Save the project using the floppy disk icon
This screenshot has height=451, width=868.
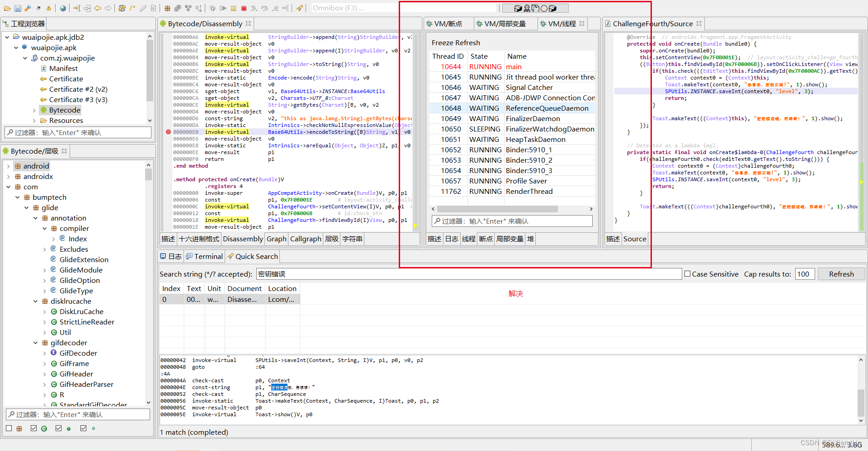coord(18,8)
